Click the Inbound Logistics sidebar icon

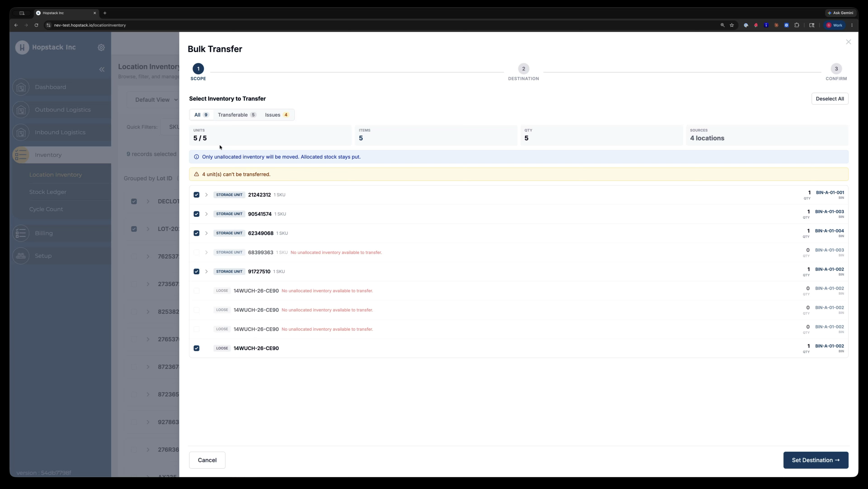click(21, 132)
